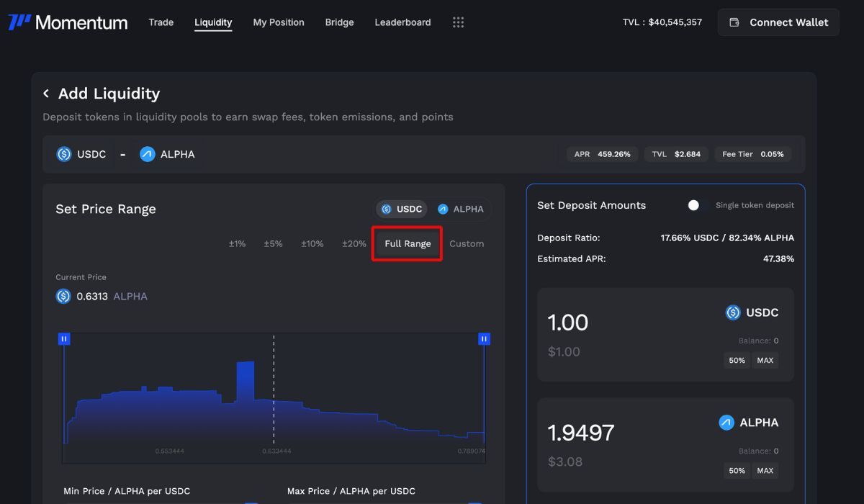Viewport: 864px width, 504px height.
Task: Click the Max Price / ALPHA per USDC label
Action: [351, 491]
